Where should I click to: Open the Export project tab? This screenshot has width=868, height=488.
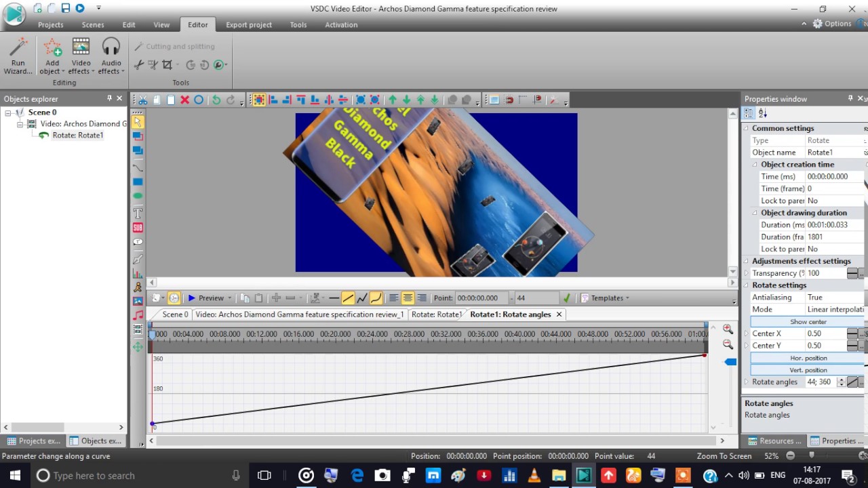point(249,24)
